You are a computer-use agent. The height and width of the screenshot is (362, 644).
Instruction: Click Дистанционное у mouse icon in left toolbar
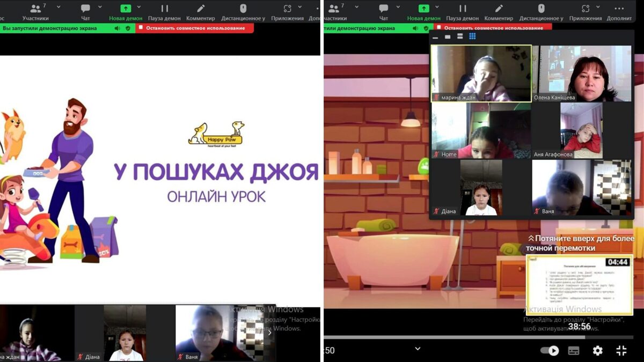click(243, 12)
